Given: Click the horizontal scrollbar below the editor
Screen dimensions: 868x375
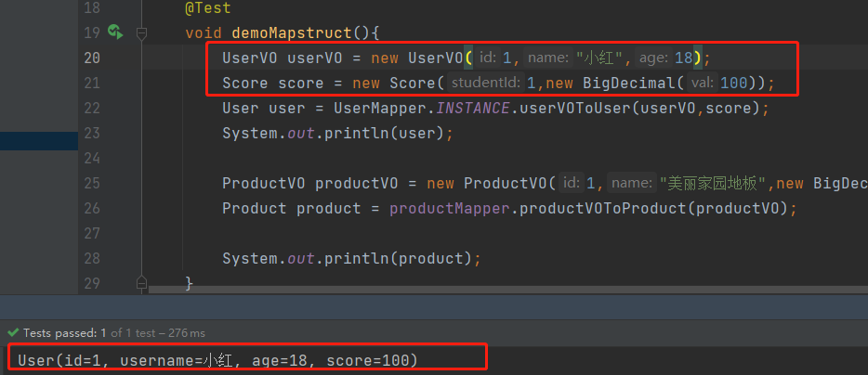Looking at the screenshot, I should coord(508,290).
